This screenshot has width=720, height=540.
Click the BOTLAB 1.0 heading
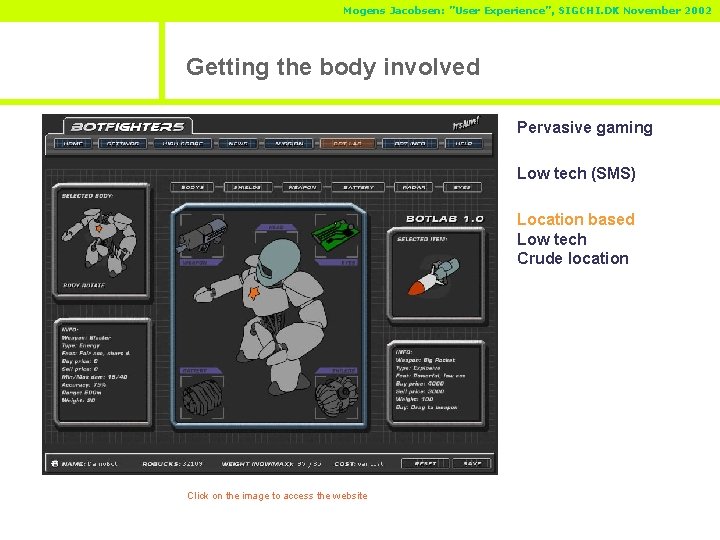444,219
